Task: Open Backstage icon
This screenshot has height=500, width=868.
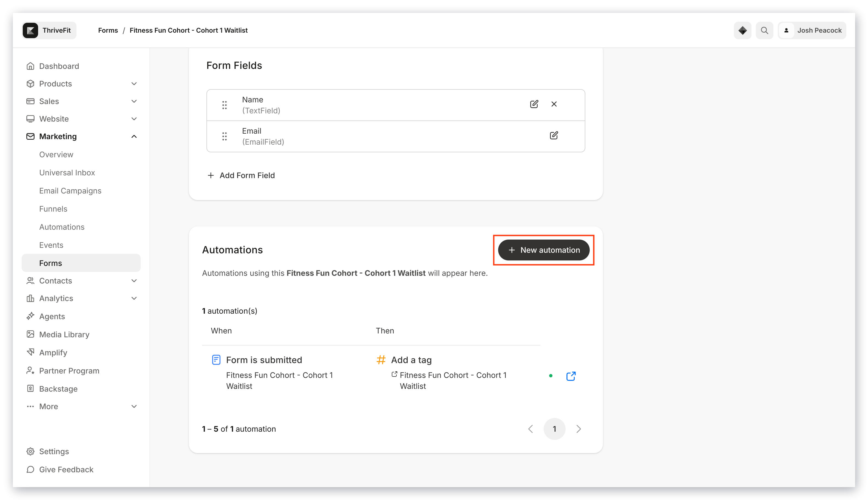Action: point(30,388)
